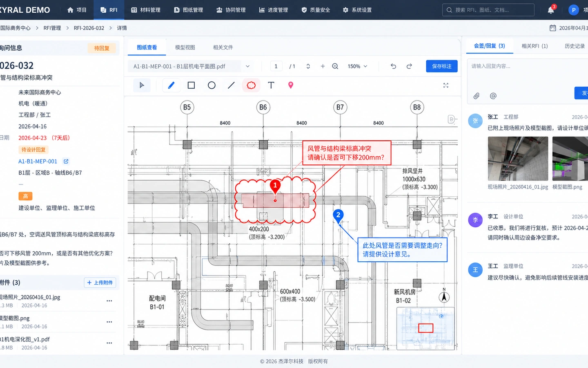588x368 pixels.
Task: Select the revision cloud markup tool
Action: (x=251, y=85)
